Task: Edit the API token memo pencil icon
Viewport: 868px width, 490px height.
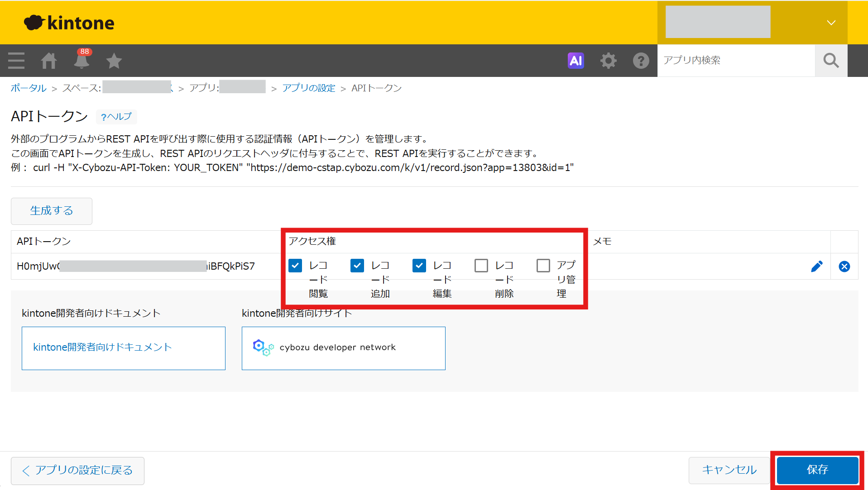Action: click(x=817, y=266)
